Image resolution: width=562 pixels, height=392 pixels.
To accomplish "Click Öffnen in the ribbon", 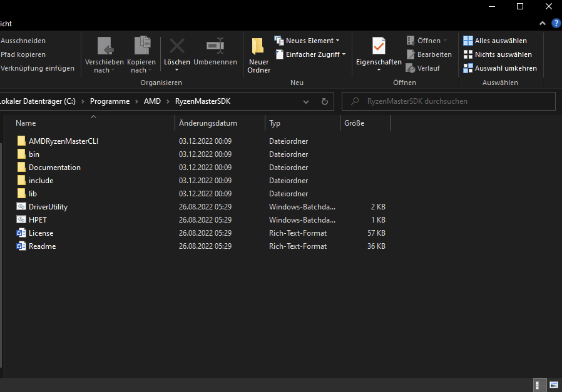I will (x=427, y=41).
